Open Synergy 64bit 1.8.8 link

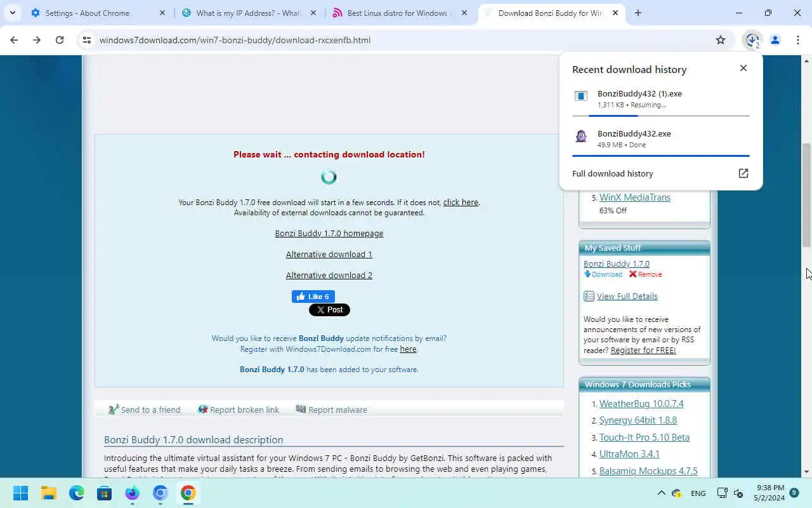click(x=638, y=420)
